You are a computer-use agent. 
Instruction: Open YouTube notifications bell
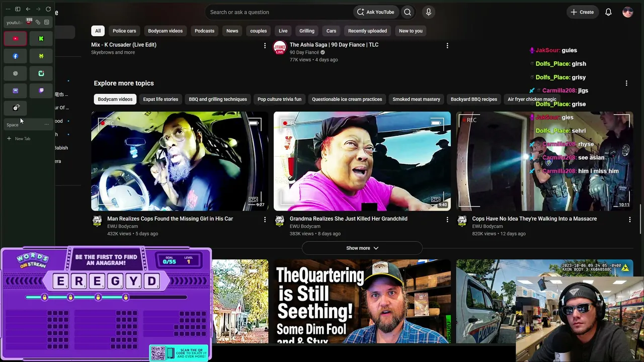tap(608, 12)
